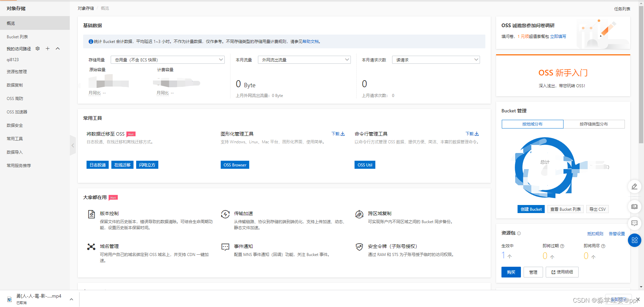
Task: Click the 月同比 label under 原始容量
Action: coord(95,93)
